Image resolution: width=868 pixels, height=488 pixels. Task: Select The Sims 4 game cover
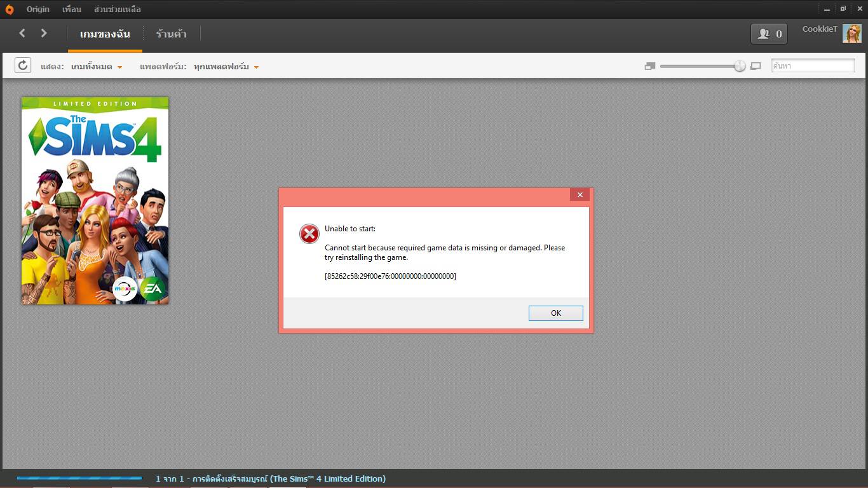tap(95, 201)
